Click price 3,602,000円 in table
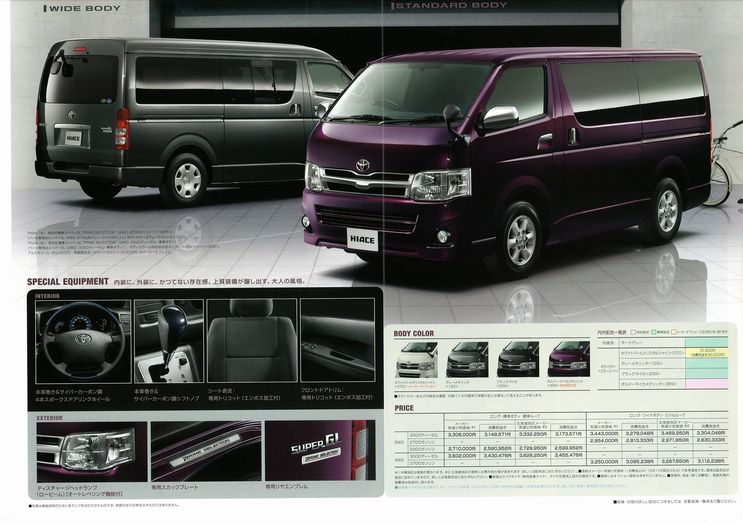743x525 pixels. tap(462, 455)
